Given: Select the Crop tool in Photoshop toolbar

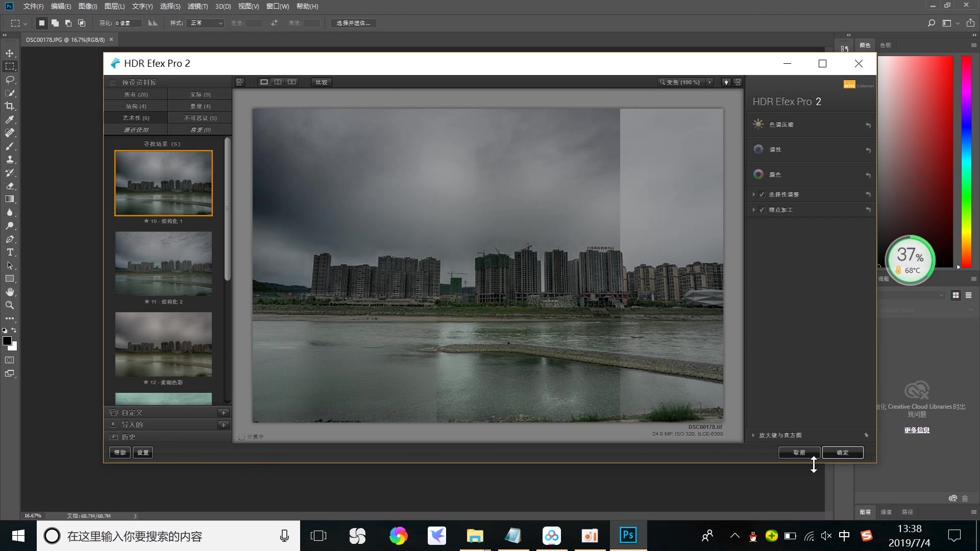Looking at the screenshot, I should (x=10, y=106).
